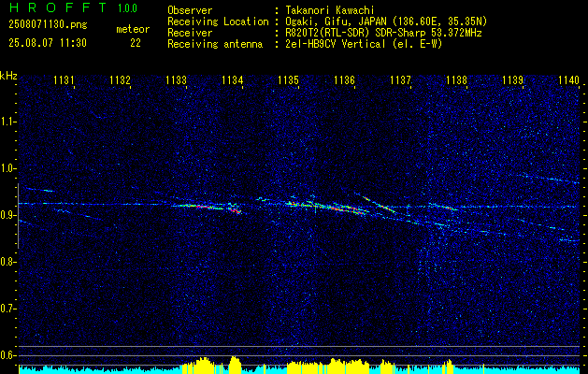Click the timestamp 25.08.07 11:30
This screenshot has height=374, width=588.
(48, 43)
